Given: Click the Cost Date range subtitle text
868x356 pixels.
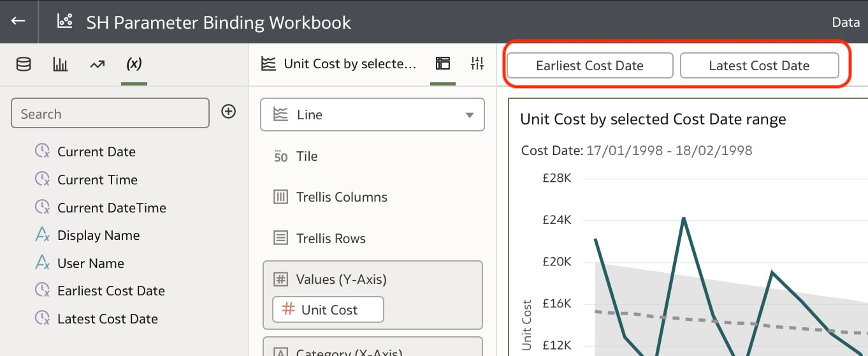Looking at the screenshot, I should [x=637, y=151].
